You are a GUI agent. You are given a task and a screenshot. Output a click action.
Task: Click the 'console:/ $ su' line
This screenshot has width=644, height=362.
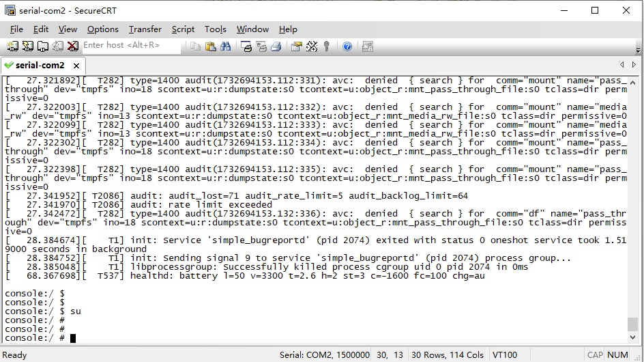coord(43,311)
